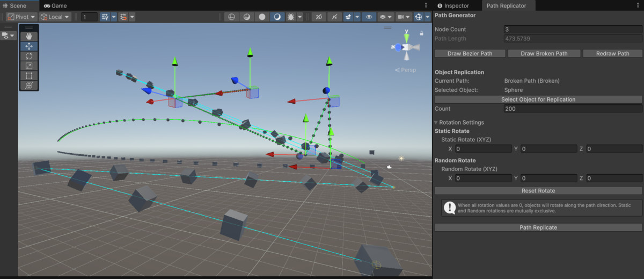Click the info icon in rotation help box
644x279 pixels.
pos(449,208)
